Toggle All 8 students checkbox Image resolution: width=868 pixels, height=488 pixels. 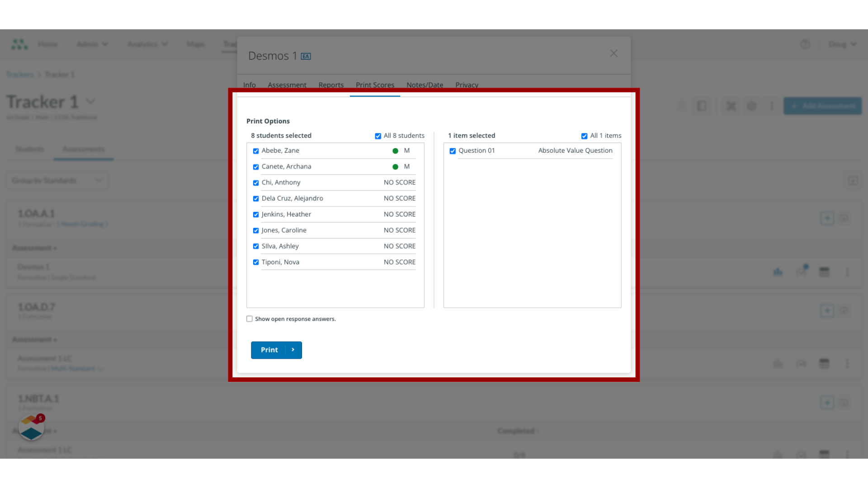[x=378, y=136]
